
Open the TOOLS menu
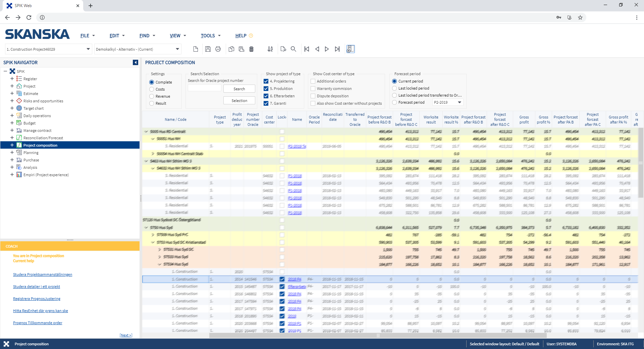pyautogui.click(x=211, y=36)
